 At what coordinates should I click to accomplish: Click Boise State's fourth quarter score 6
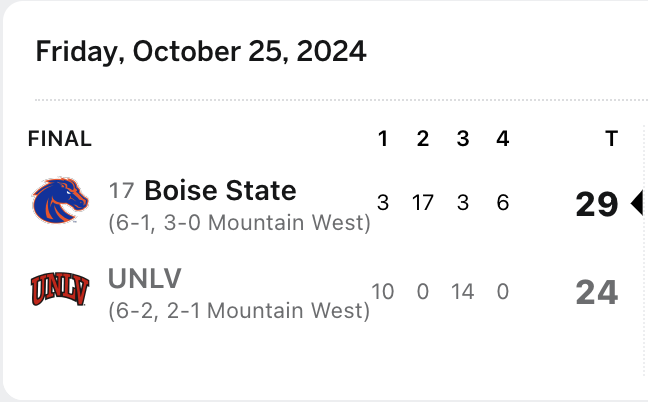click(x=503, y=203)
